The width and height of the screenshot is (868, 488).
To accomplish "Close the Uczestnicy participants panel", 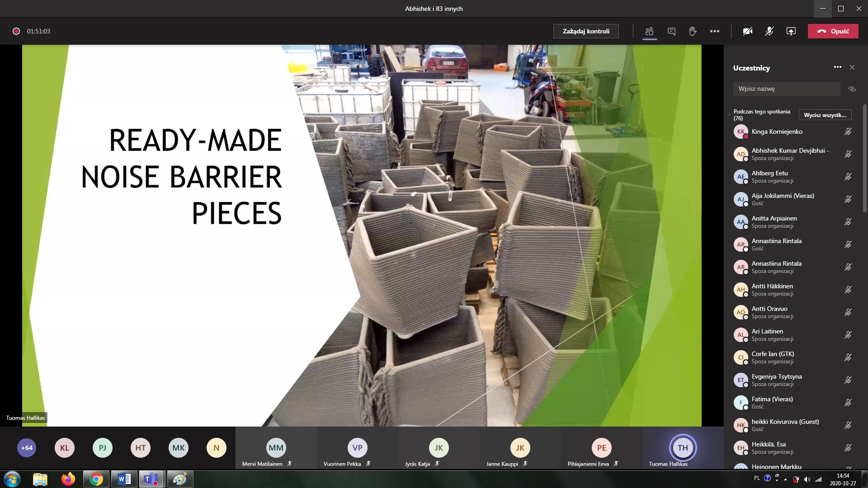I will 852,67.
